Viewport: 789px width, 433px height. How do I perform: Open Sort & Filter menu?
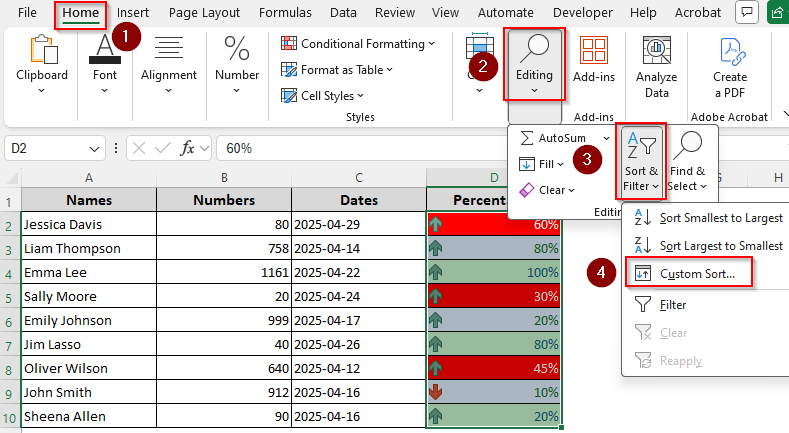641,162
